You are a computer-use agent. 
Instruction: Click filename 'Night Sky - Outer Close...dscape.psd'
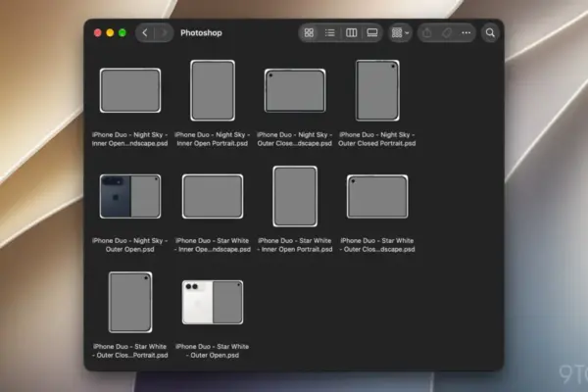[x=295, y=139]
